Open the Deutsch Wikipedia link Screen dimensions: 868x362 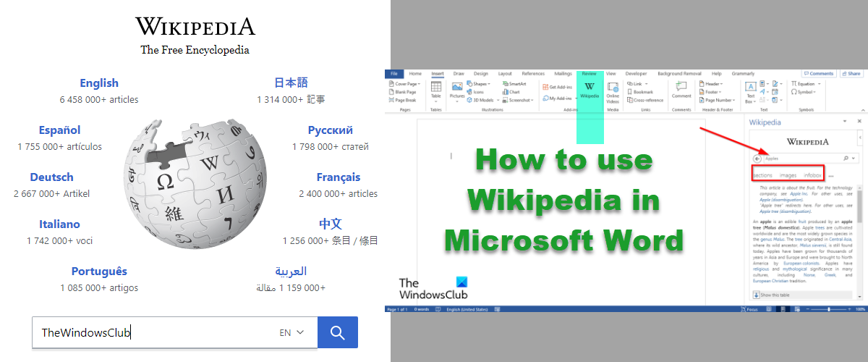pos(52,177)
